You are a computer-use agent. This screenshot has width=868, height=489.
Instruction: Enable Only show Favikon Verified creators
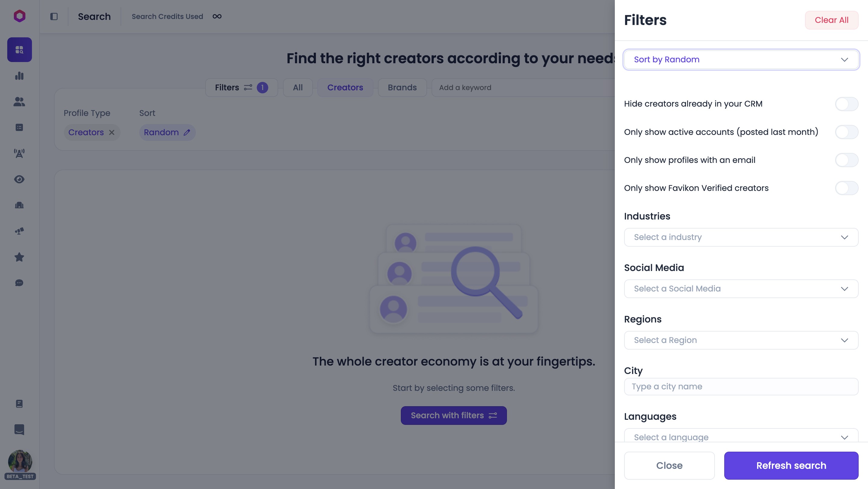(x=846, y=188)
